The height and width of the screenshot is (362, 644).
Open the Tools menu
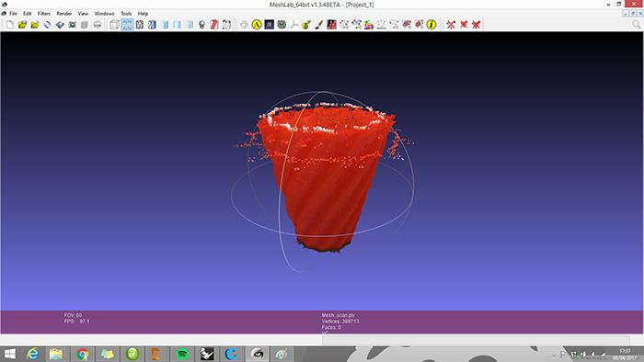126,14
